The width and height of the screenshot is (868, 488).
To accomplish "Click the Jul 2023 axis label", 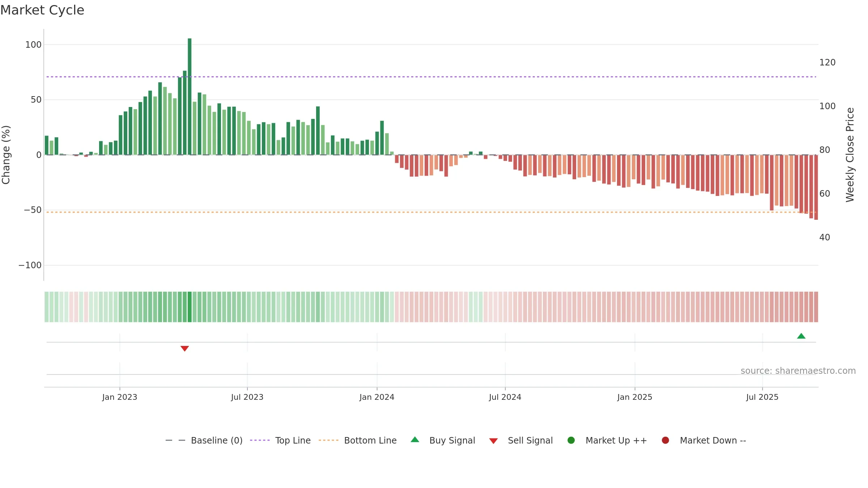I will click(x=247, y=397).
